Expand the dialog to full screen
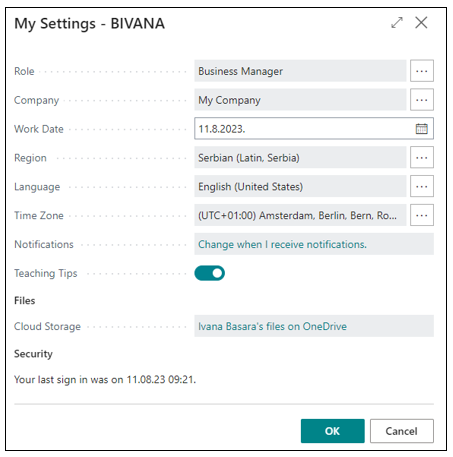Image resolution: width=453 pixels, height=457 pixels. (397, 23)
